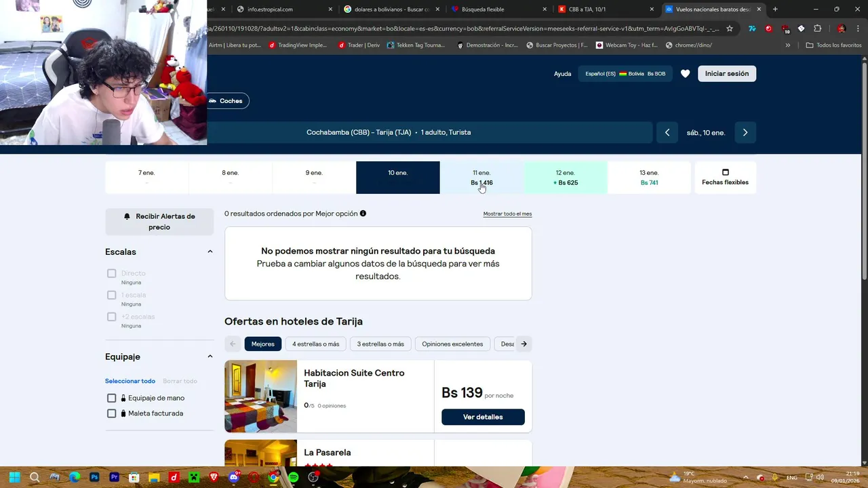Open Minecraft from the taskbar
This screenshot has height=488, width=868.
coord(194,477)
